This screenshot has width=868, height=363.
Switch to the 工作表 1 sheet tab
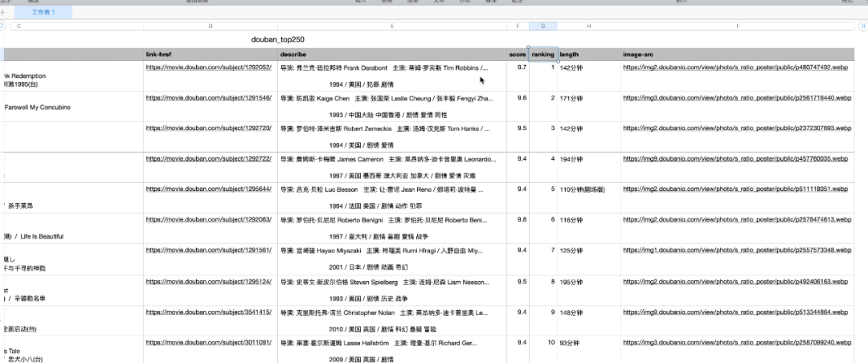tap(43, 12)
